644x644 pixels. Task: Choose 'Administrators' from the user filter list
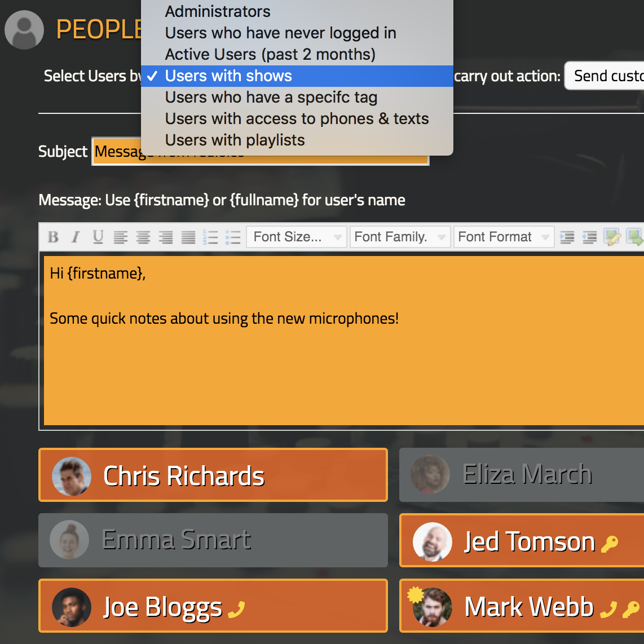[x=218, y=11]
